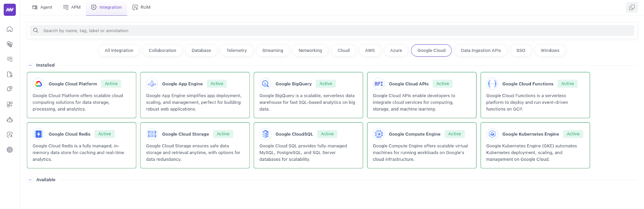Viewport: 644px width, 209px height.
Task: Click the Google Cloud Storage description text
Action: point(193,153)
